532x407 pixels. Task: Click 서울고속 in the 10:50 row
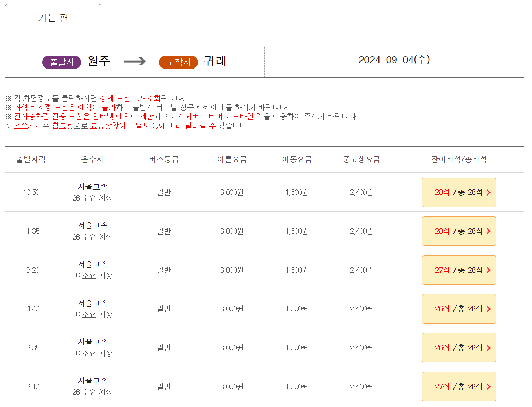pos(93,187)
